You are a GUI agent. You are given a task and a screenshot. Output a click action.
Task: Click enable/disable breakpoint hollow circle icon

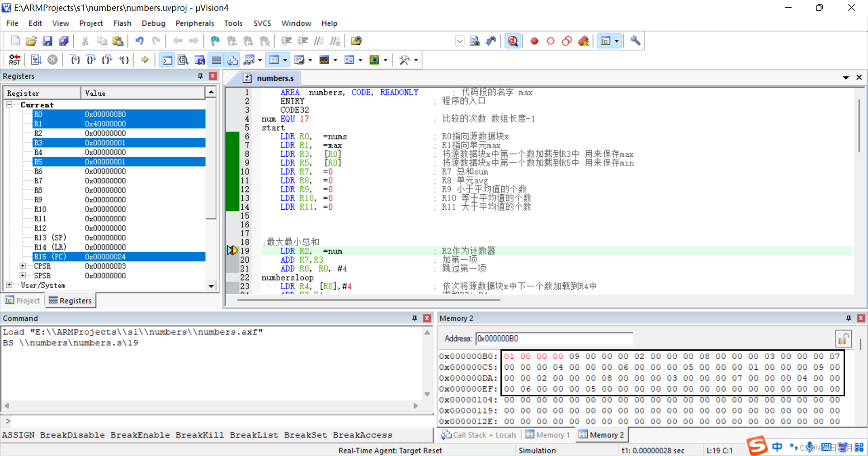tap(551, 41)
